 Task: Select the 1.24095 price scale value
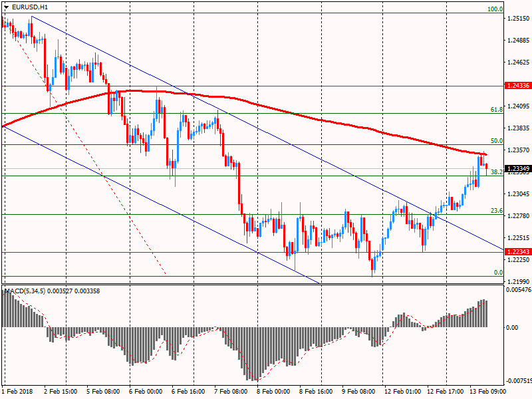(519, 106)
